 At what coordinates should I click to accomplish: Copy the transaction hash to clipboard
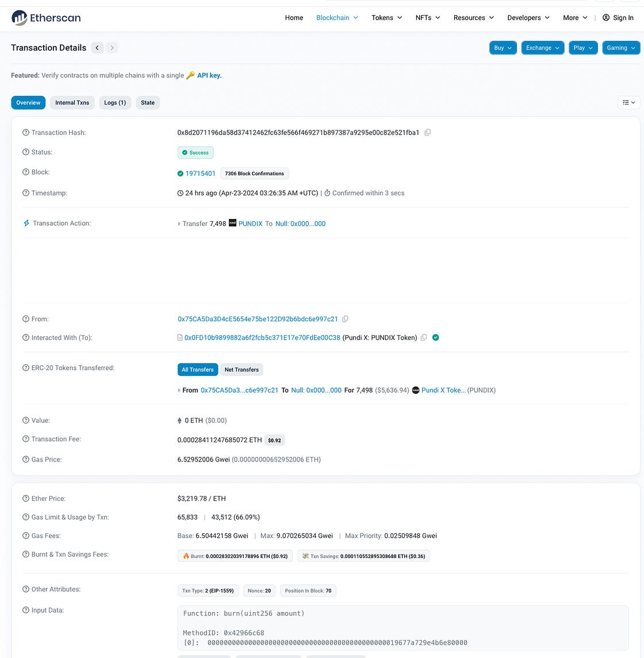click(428, 133)
